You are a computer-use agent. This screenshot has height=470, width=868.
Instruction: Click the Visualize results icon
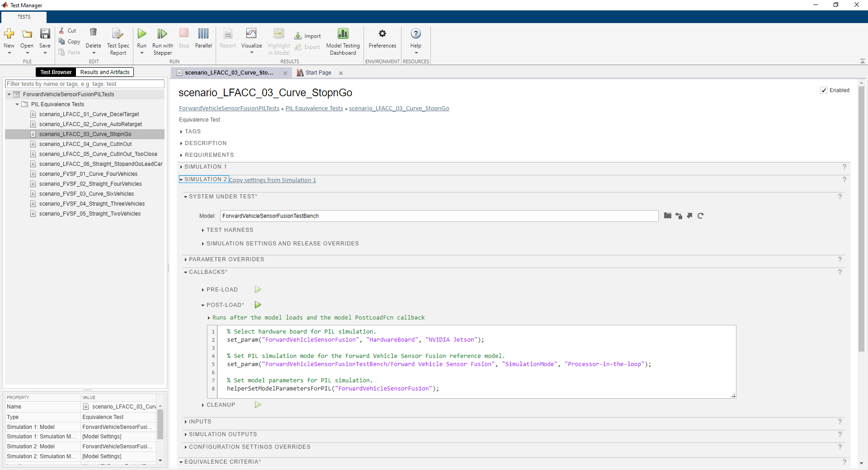coord(251,34)
